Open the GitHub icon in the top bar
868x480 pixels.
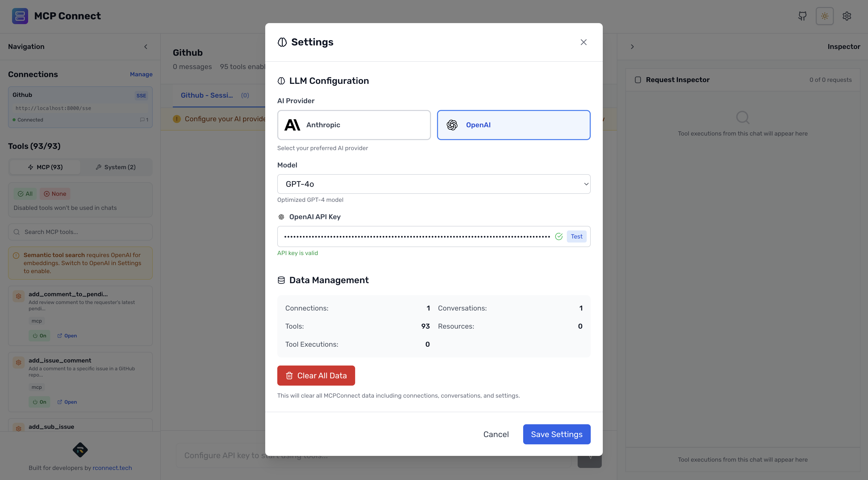tap(803, 16)
